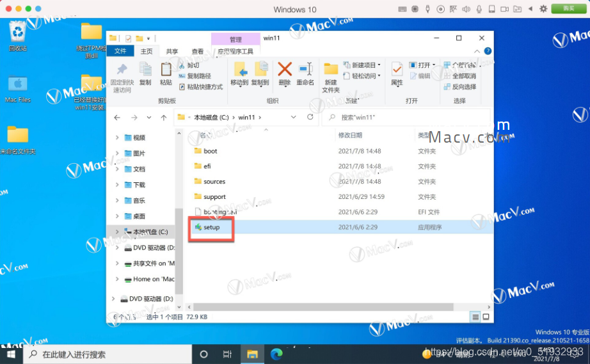Switch to the Home ribbon tab
Image resolution: width=590 pixels, height=364 pixels.
point(147,51)
